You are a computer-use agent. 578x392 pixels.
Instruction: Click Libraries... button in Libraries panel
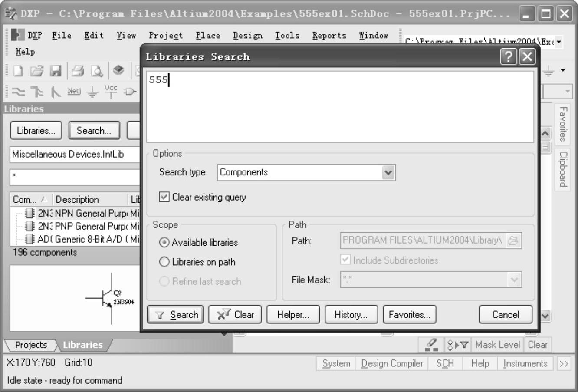[36, 131]
